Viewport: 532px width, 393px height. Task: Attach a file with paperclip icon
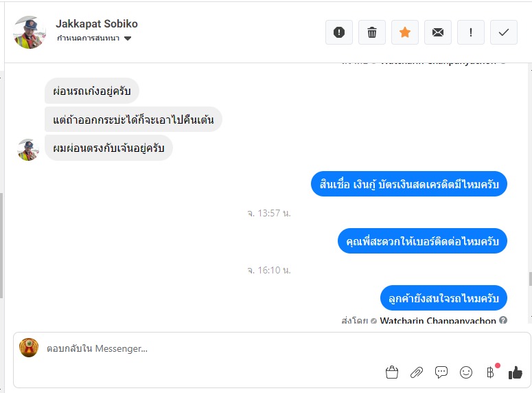[x=417, y=372]
